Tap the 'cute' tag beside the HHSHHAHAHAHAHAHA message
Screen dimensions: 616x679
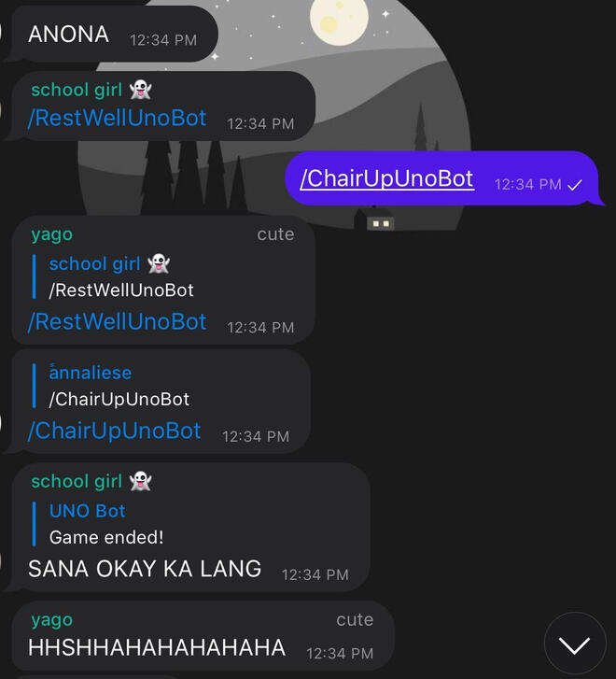coord(354,620)
